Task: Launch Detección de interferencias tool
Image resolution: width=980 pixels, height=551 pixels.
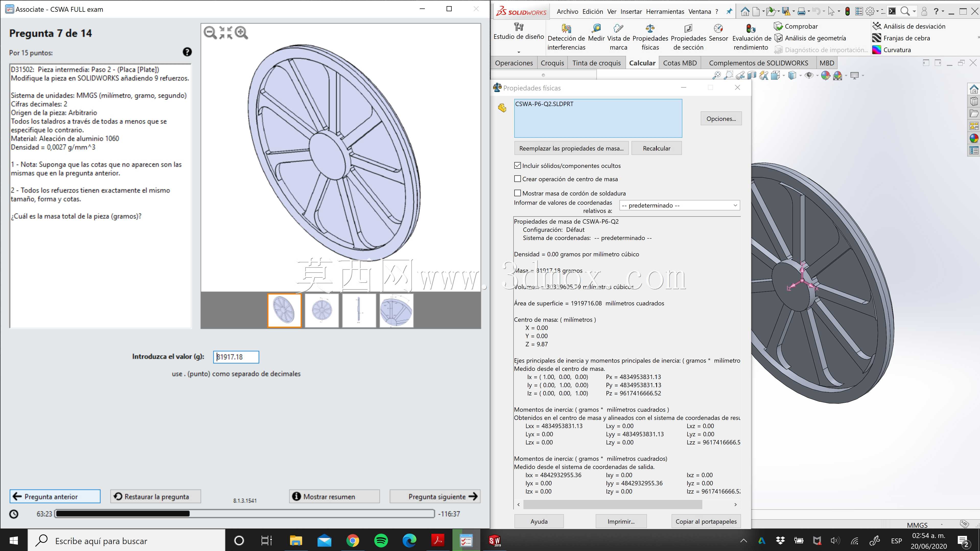Action: pos(566,37)
